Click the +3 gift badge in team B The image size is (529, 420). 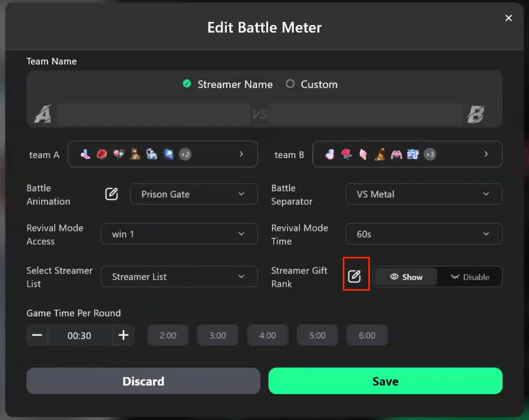(430, 154)
